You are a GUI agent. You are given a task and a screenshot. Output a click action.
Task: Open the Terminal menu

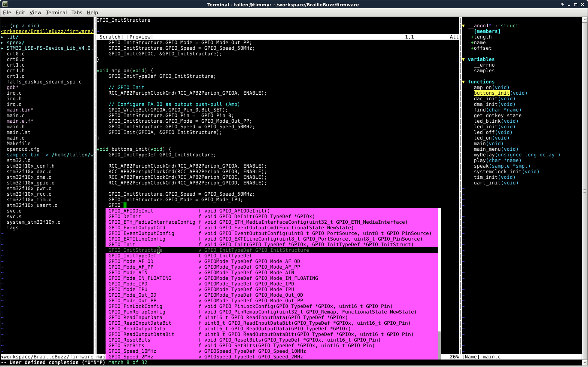pyautogui.click(x=56, y=12)
